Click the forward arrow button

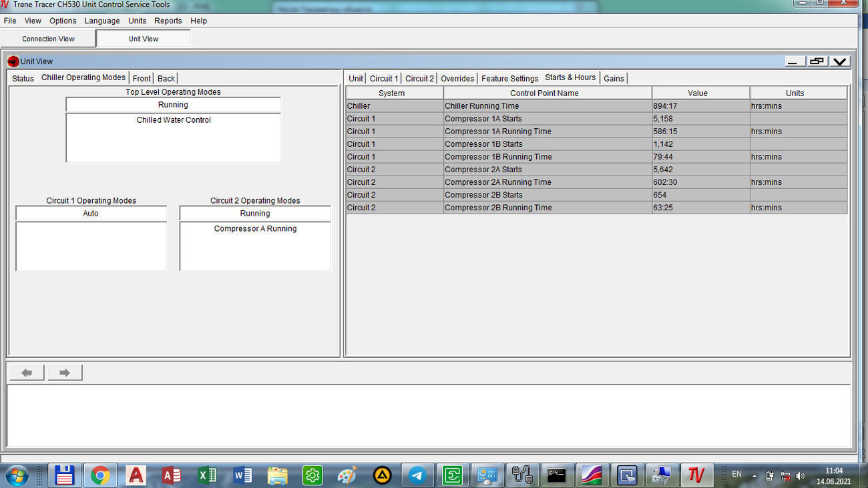tap(65, 373)
